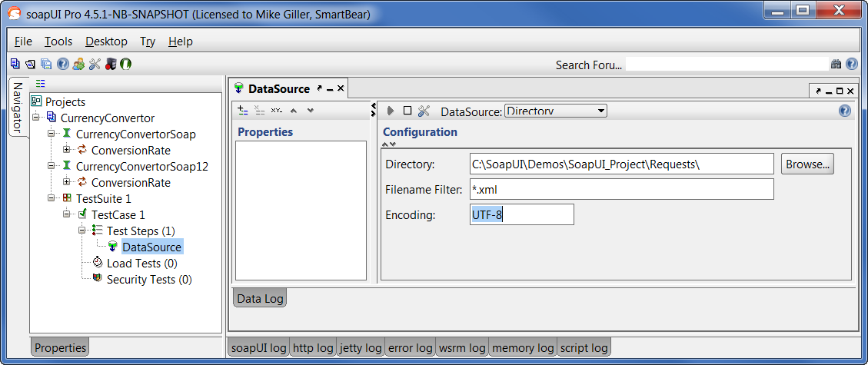Click the Search Forum input box
868x365 pixels.
pyautogui.click(x=727, y=65)
